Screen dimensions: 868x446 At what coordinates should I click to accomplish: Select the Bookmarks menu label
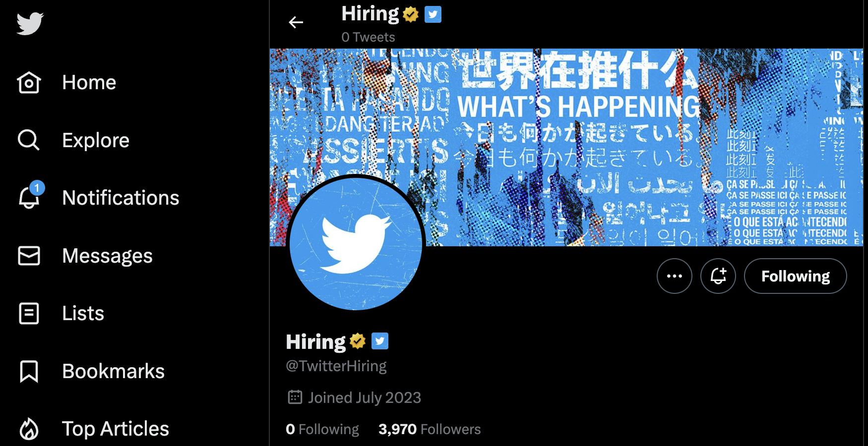tap(113, 371)
